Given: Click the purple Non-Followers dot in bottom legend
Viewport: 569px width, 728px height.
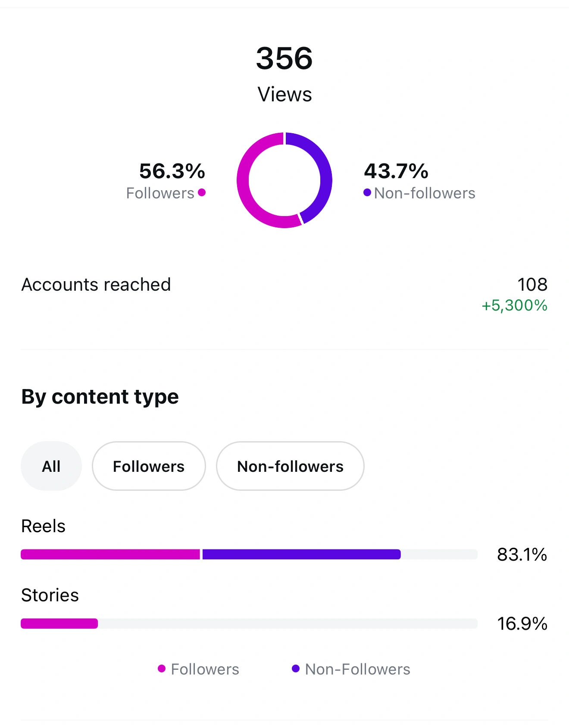Looking at the screenshot, I should [296, 669].
